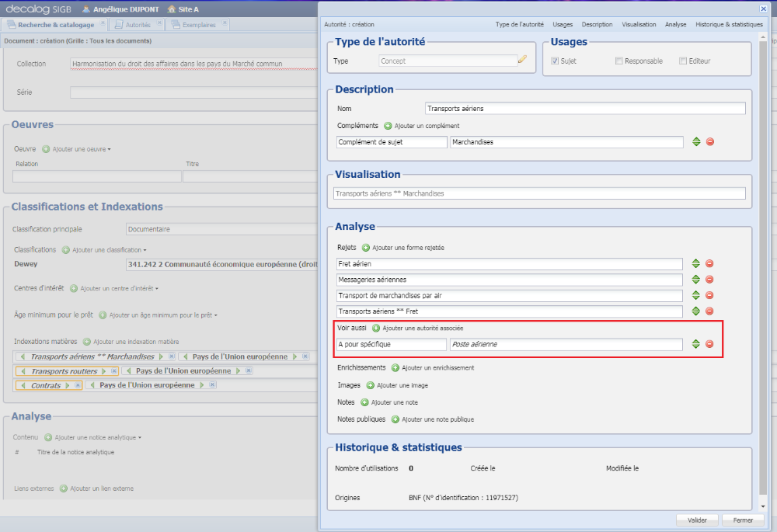
Task: Move 'Messageries aériennes' using green arrows icon
Action: (696, 280)
